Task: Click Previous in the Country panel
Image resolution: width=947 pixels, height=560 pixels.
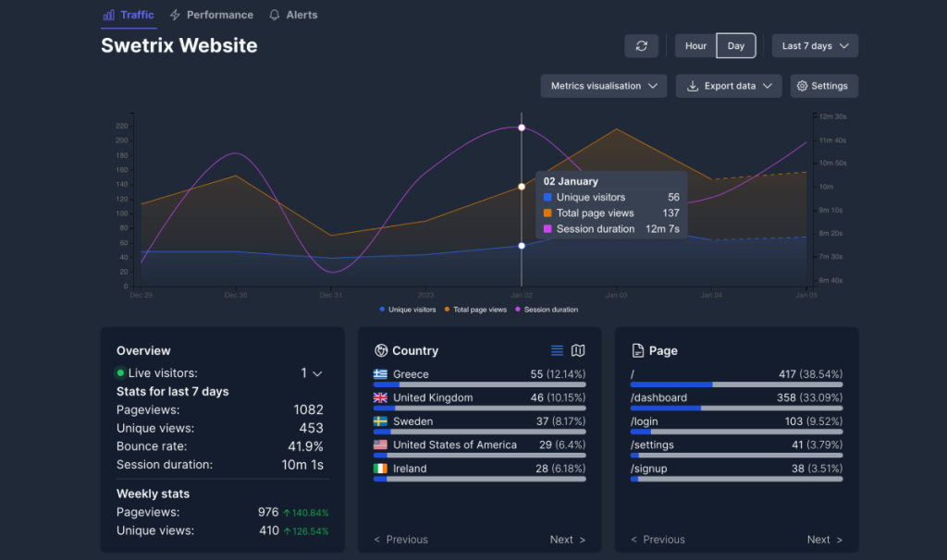Action: click(400, 540)
